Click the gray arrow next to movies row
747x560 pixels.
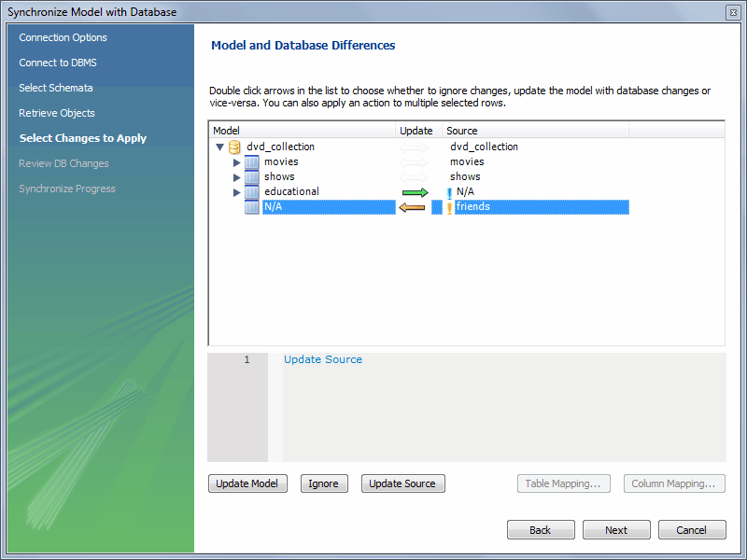[x=415, y=161]
